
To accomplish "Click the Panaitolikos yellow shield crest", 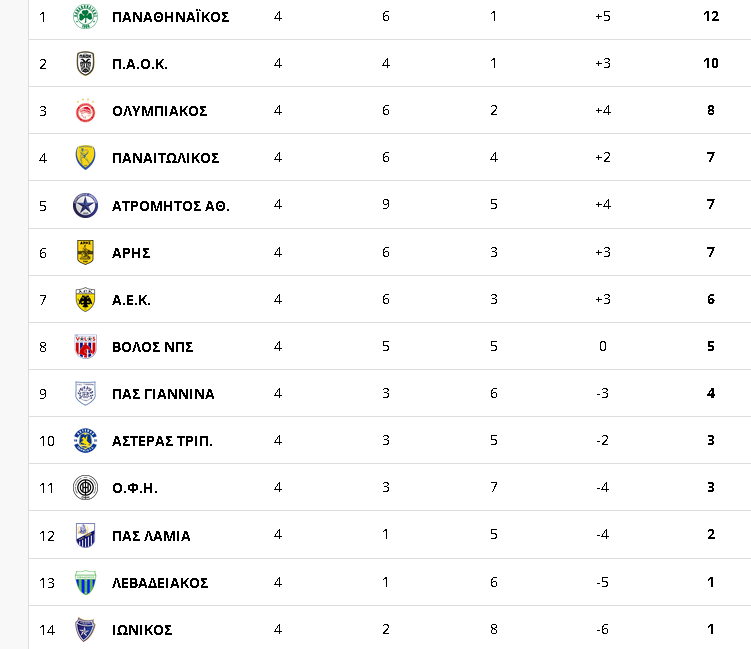I will pos(85,158).
